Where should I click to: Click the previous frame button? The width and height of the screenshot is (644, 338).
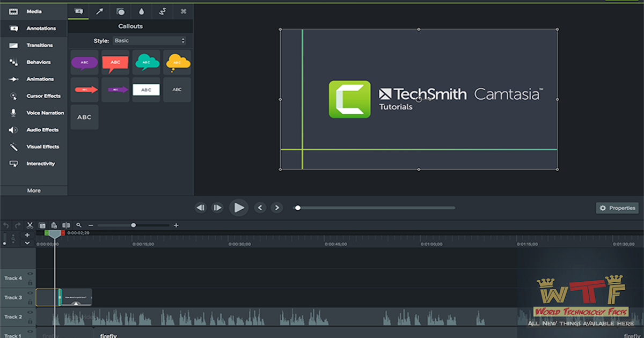[201, 208]
